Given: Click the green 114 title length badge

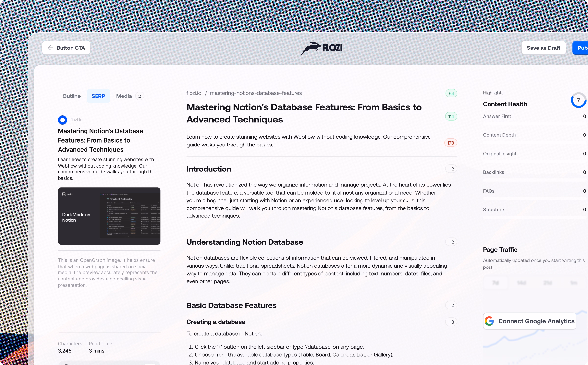Looking at the screenshot, I should [451, 116].
